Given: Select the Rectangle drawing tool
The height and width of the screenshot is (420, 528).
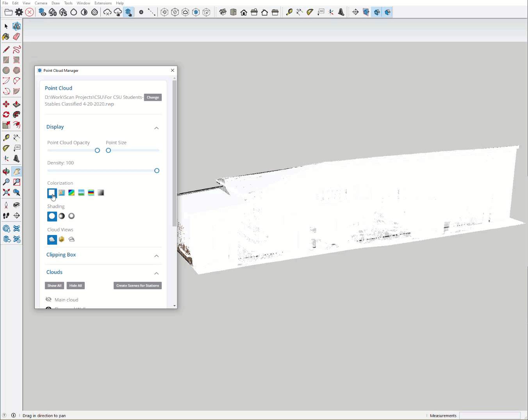Looking at the screenshot, I should coord(6,60).
